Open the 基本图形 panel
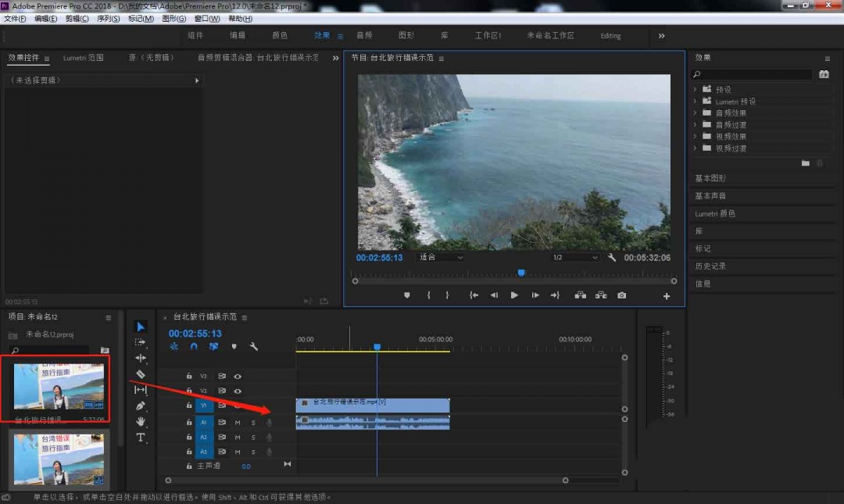Screen dimensions: 844x504 tap(710, 178)
